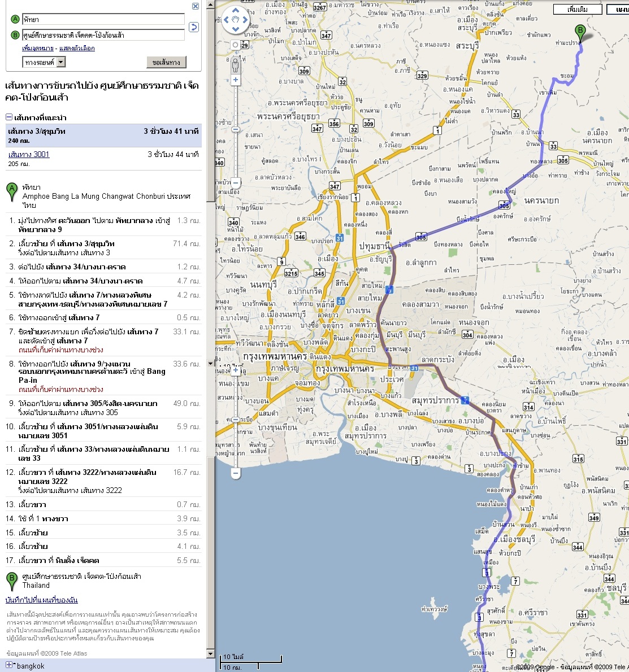Click the zoom slider handle below the pegman
The height and width of the screenshot is (672, 629).
[236, 129]
